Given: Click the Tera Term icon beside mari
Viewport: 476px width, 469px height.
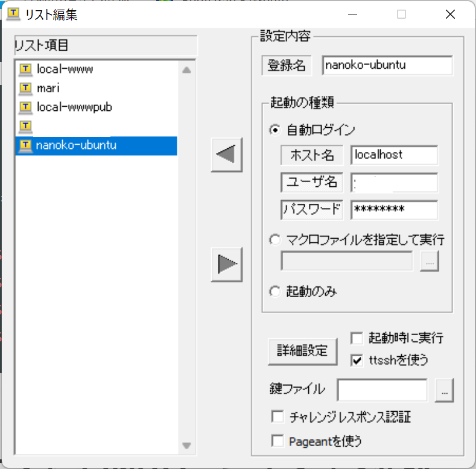Looking at the screenshot, I should 25,89.
